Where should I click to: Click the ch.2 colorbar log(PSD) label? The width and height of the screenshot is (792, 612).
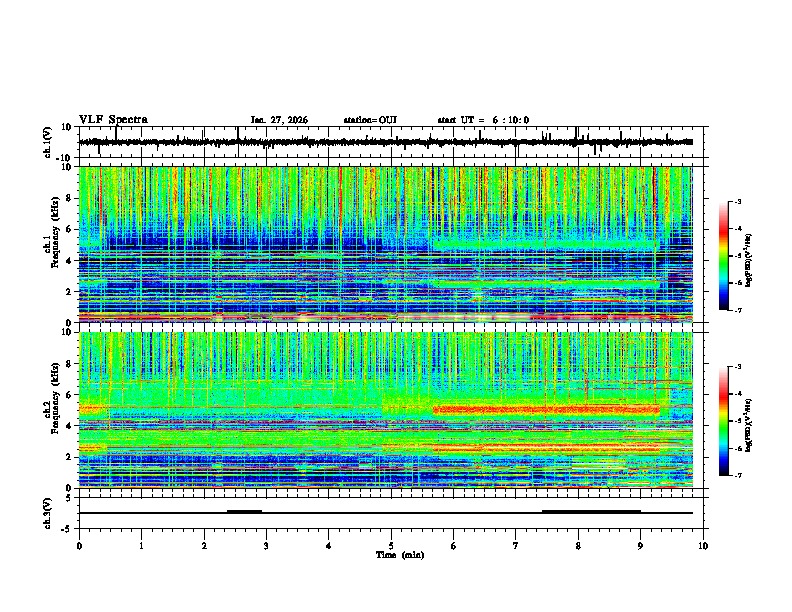[x=749, y=425]
